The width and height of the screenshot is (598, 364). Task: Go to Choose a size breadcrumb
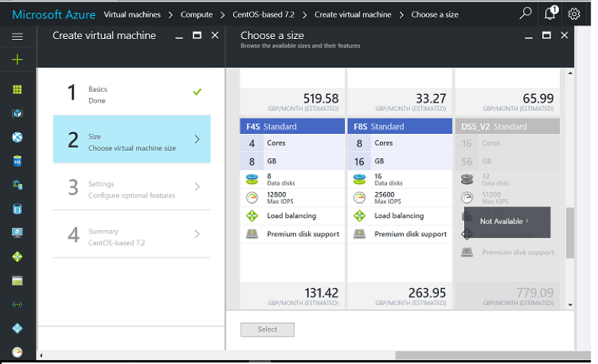[x=435, y=15]
